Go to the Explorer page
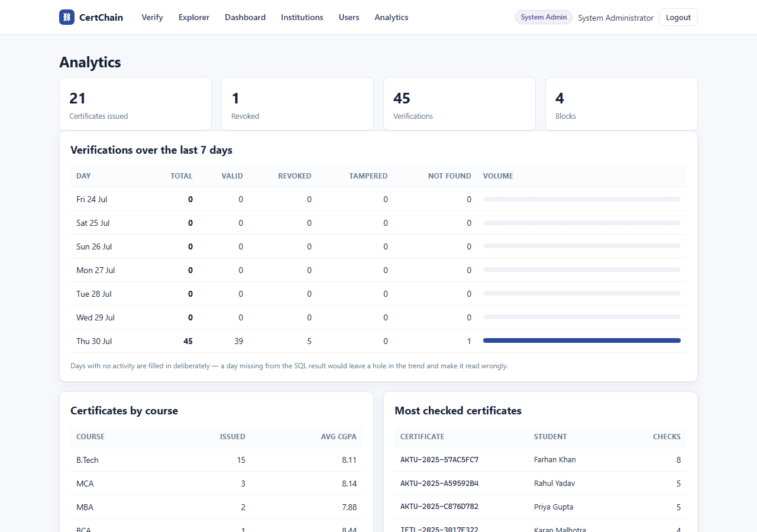 coord(194,18)
